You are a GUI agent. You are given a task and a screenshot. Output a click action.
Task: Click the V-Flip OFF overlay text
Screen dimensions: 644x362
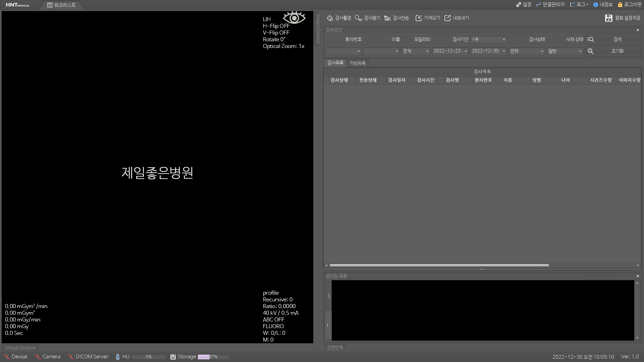click(276, 33)
